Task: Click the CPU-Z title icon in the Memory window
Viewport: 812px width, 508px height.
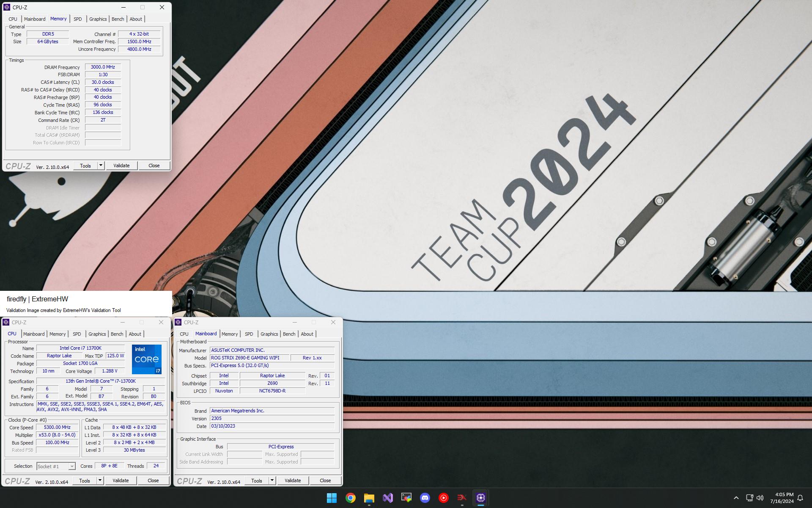Action: coord(7,7)
